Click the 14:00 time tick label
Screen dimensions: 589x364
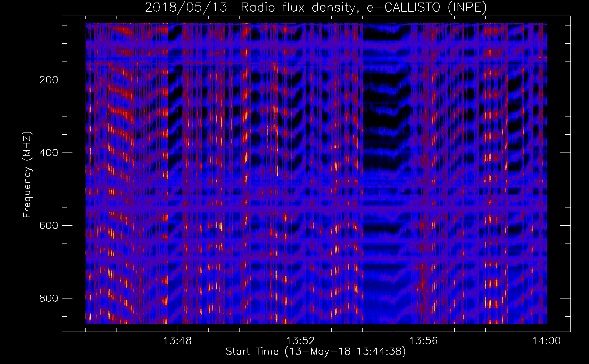547,341
